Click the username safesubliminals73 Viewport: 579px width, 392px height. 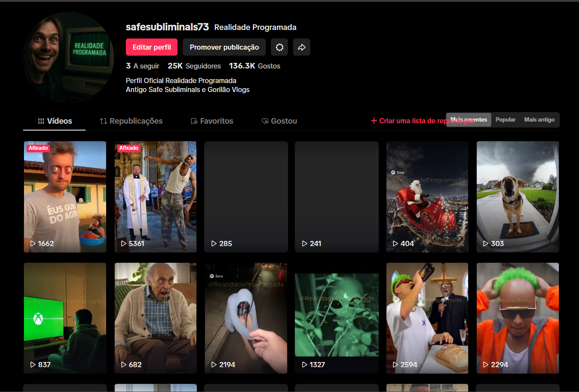coord(167,27)
